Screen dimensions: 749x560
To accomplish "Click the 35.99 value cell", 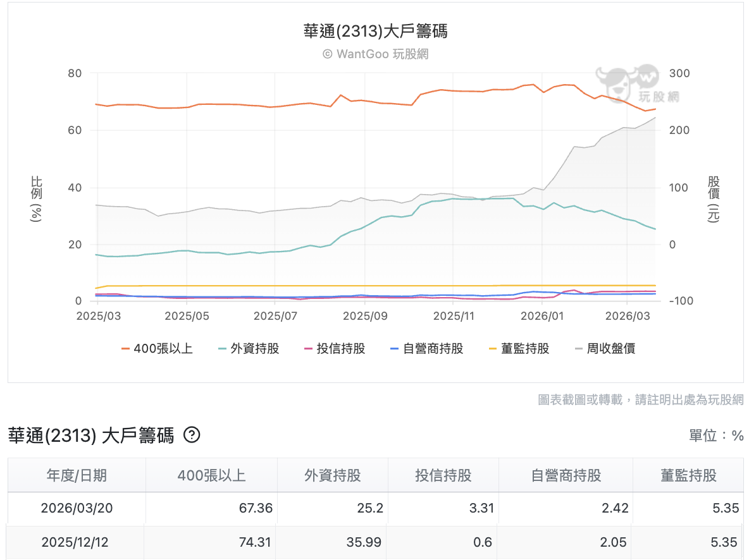I will coord(331,542).
